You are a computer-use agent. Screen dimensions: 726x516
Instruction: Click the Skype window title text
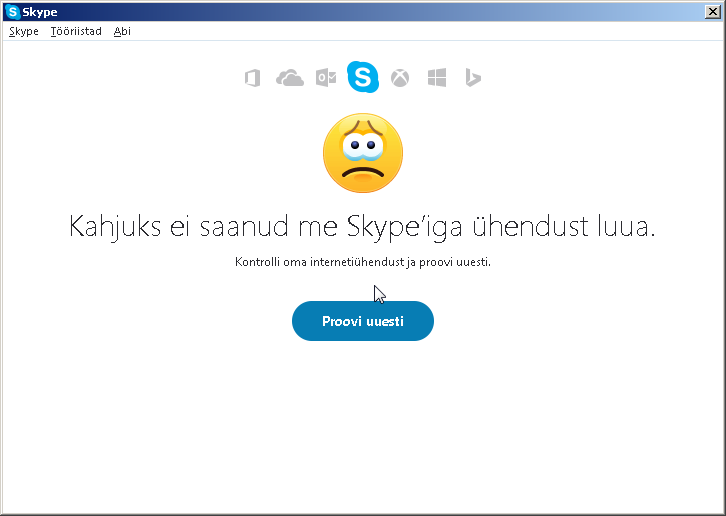coord(40,12)
